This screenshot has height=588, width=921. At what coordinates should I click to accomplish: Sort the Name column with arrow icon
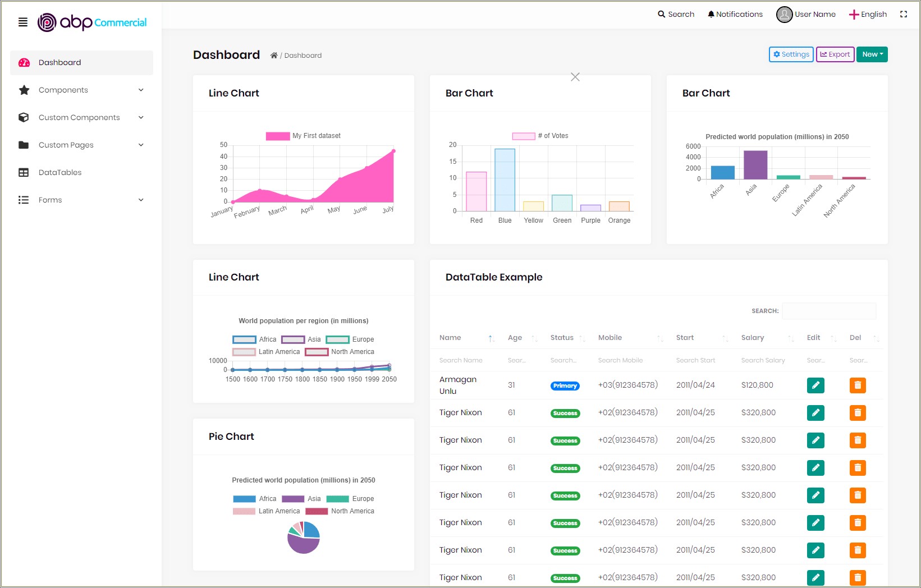pos(491,338)
